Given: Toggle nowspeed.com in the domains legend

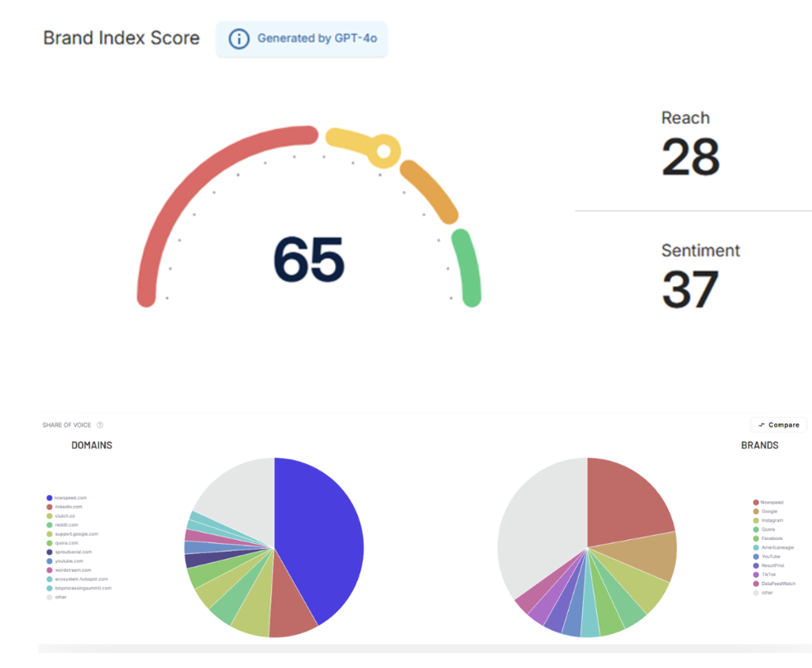Looking at the screenshot, I should [69, 498].
